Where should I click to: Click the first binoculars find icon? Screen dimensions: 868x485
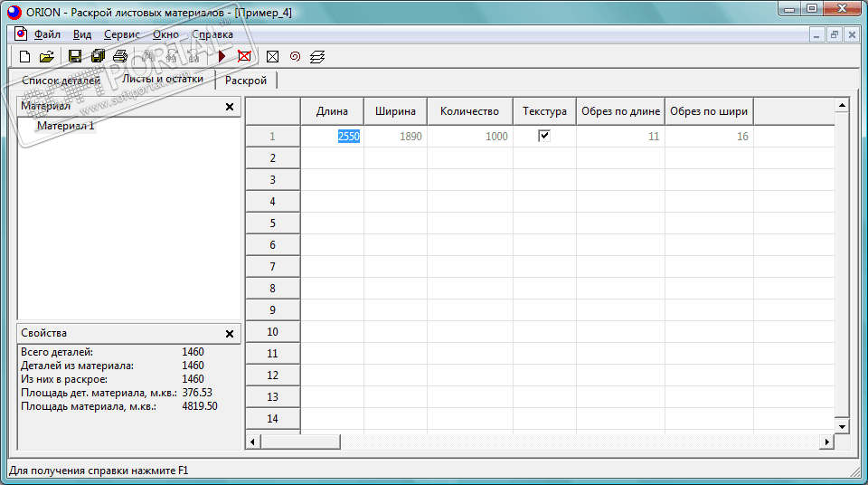click(x=147, y=56)
